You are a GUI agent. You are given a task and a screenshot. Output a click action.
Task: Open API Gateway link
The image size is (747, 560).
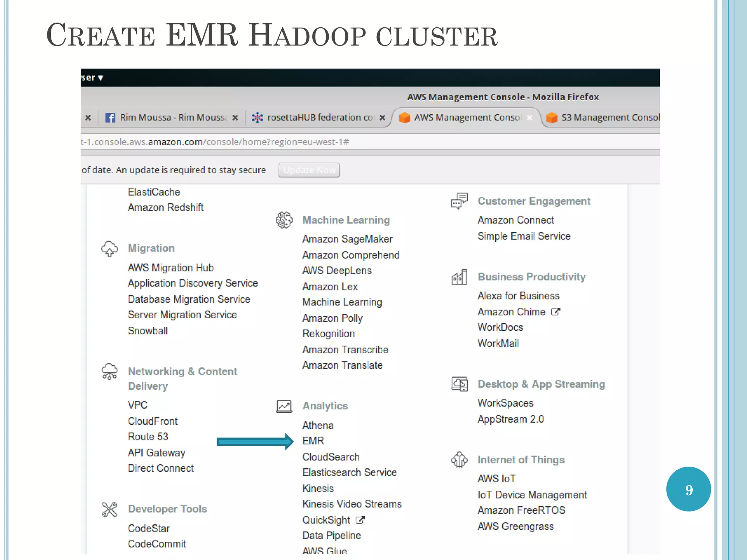coord(156,453)
